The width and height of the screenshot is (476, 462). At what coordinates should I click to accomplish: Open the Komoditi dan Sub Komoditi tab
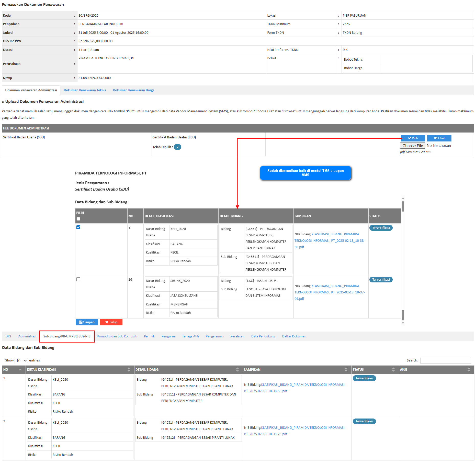tap(117, 336)
